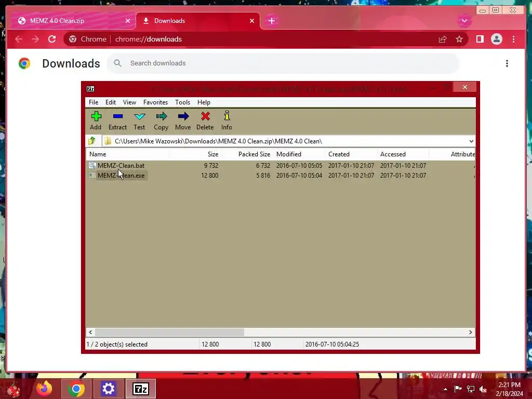Open Downloads page more actions menu
This screenshot has height=399, width=532.
[507, 63]
